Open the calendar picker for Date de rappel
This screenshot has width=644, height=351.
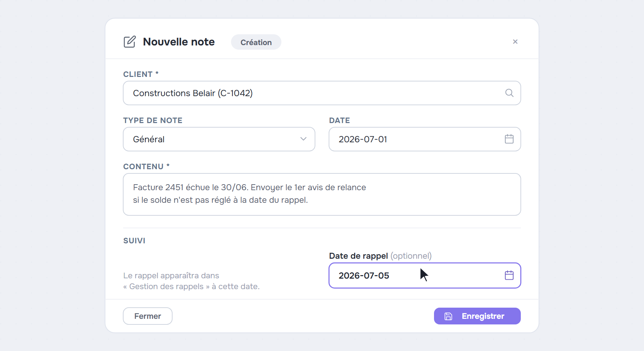pyautogui.click(x=509, y=275)
